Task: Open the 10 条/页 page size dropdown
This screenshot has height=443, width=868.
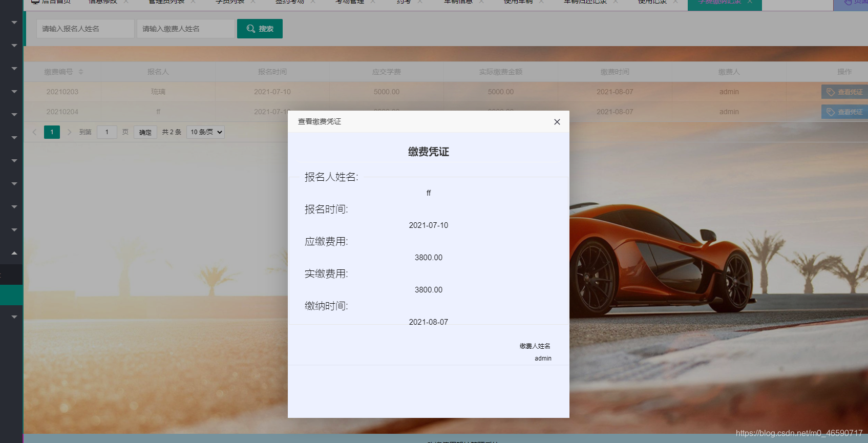Action: (x=206, y=132)
